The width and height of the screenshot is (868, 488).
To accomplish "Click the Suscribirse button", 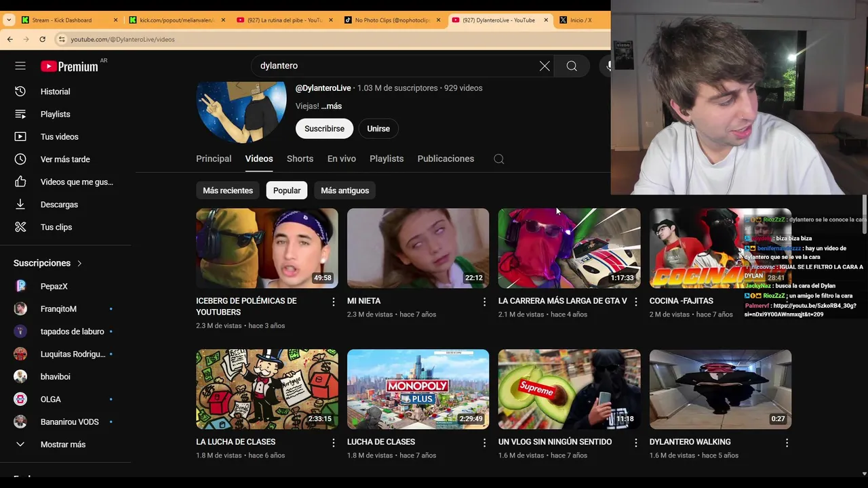I will 324,129.
